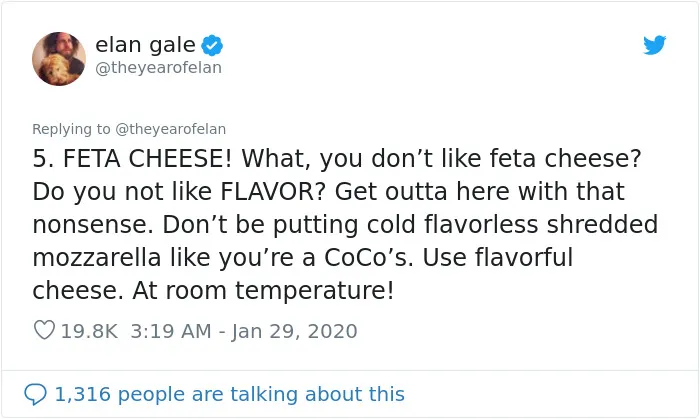Open elan gale's profile picture

[x=59, y=58]
